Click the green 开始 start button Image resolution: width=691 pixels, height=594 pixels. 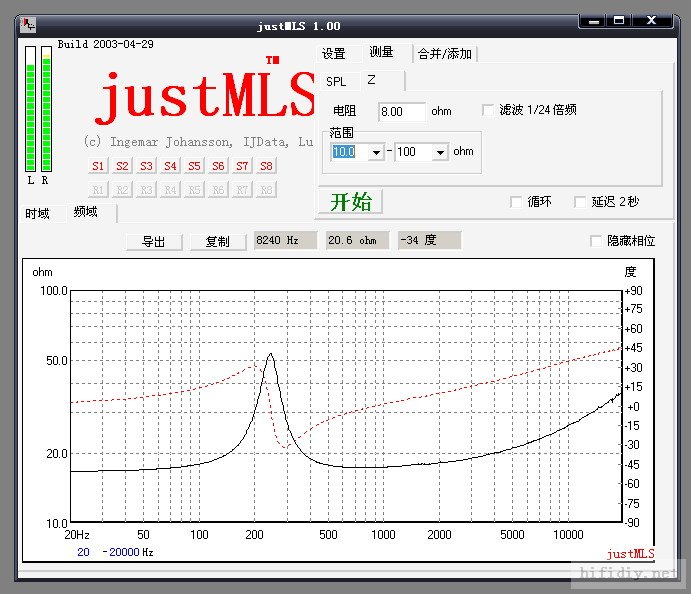point(350,201)
